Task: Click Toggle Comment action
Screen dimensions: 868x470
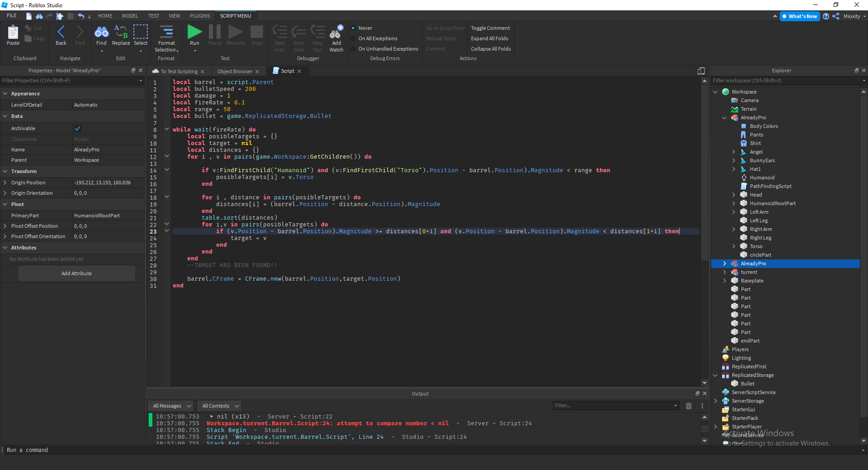Action: coord(490,28)
